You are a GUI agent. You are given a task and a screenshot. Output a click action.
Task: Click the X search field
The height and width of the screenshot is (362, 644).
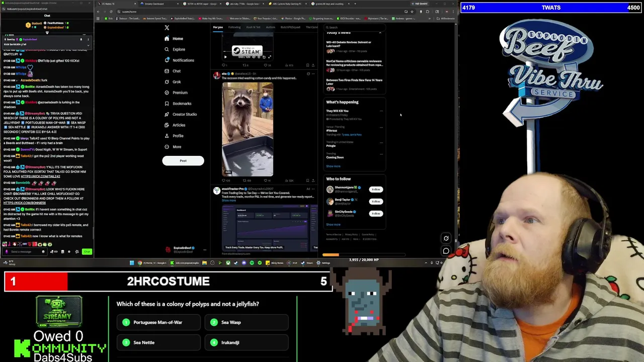[x=355, y=27]
